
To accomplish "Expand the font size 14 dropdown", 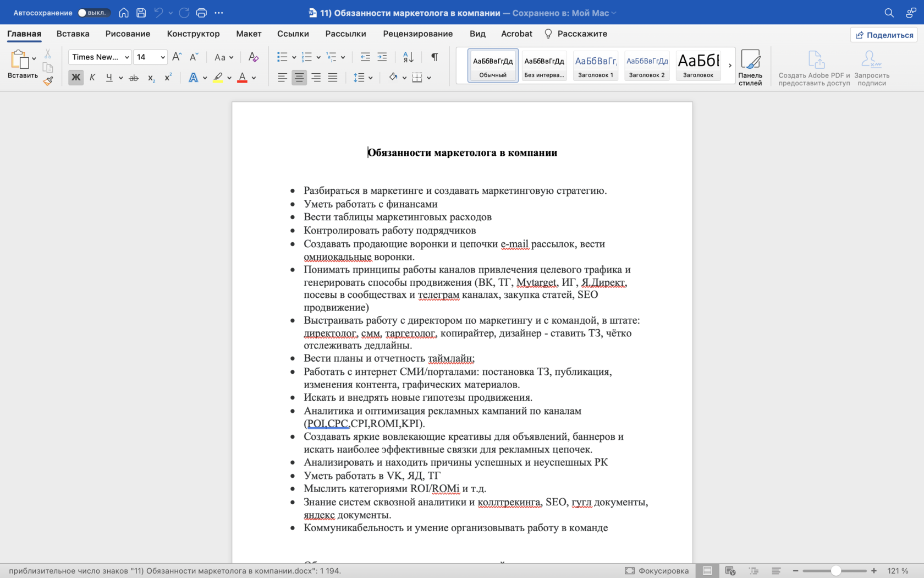I will [x=163, y=57].
